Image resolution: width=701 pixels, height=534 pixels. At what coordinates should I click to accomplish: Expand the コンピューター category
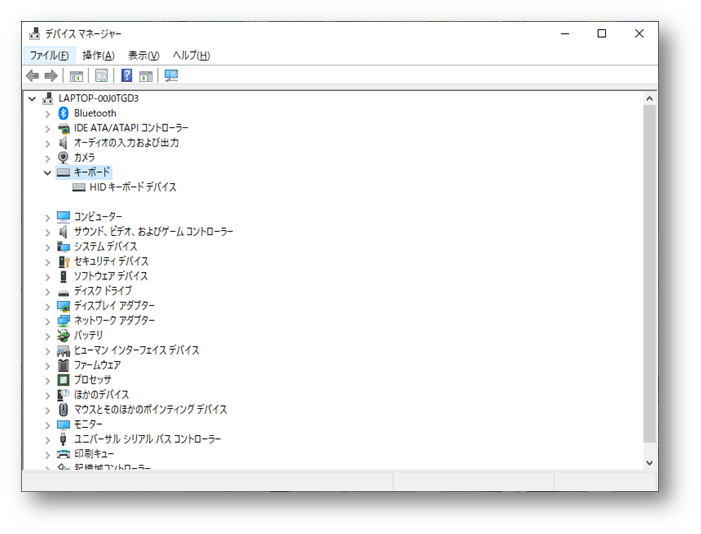coord(47,217)
